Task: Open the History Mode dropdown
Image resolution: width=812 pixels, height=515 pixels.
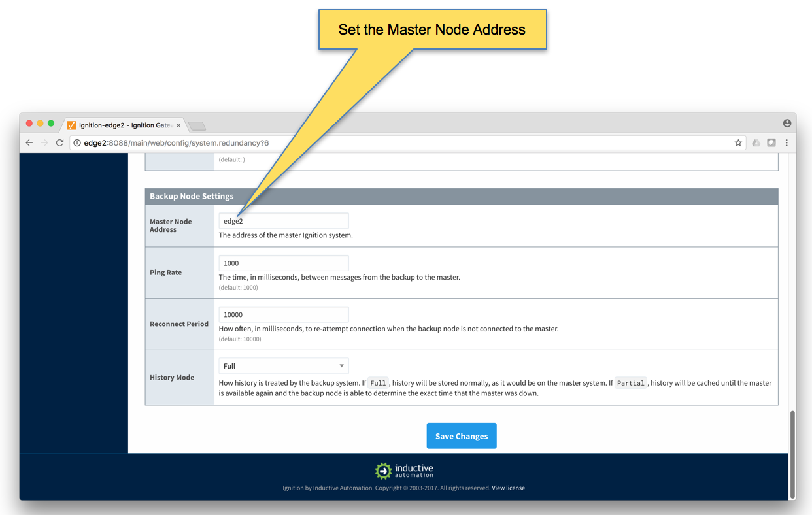Action: [x=284, y=366]
